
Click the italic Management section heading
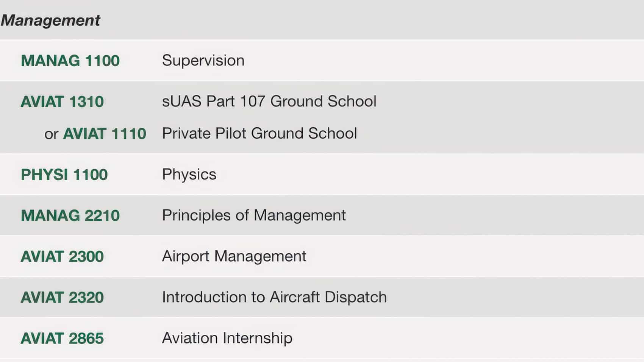50,20
